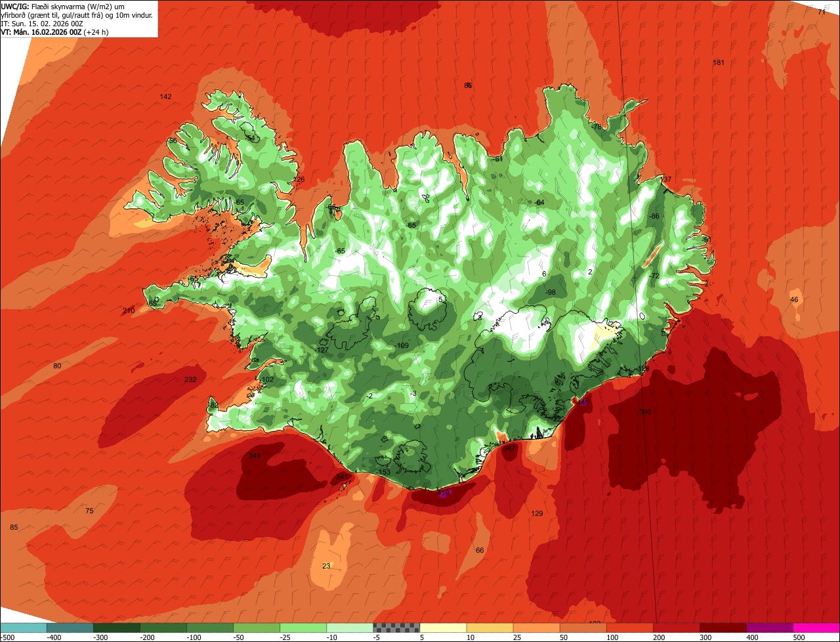
Task: Click the map value 181 in northeast sea
Action: (x=719, y=62)
